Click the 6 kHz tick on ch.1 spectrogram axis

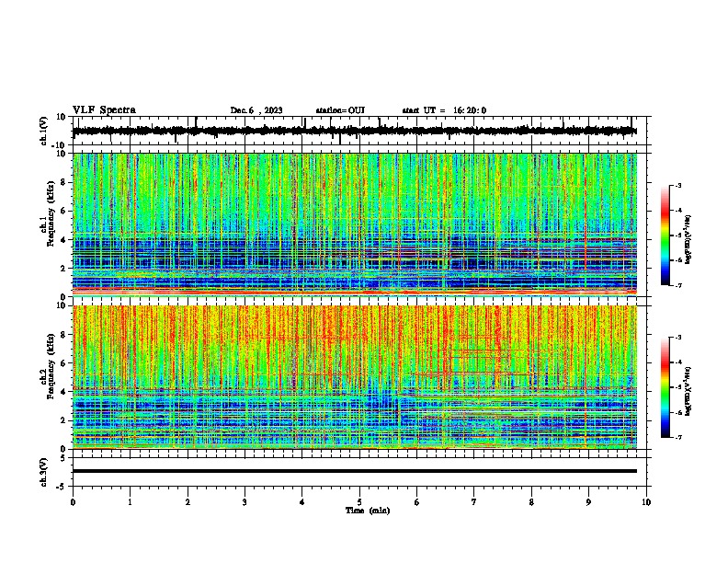pyautogui.click(x=64, y=212)
